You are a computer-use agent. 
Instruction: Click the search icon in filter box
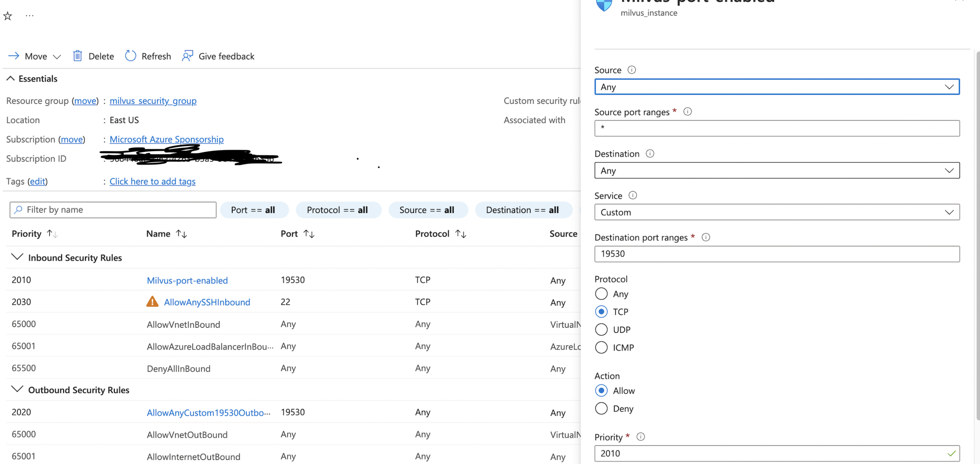click(18, 210)
